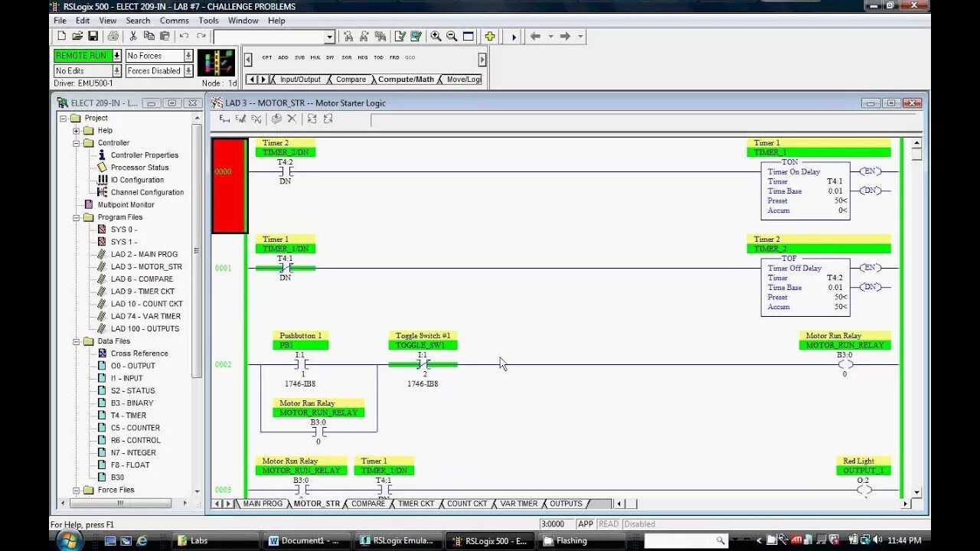Image resolution: width=980 pixels, height=551 pixels.
Task: Switch to the TIMER CKT ladder tab
Action: 416,504
